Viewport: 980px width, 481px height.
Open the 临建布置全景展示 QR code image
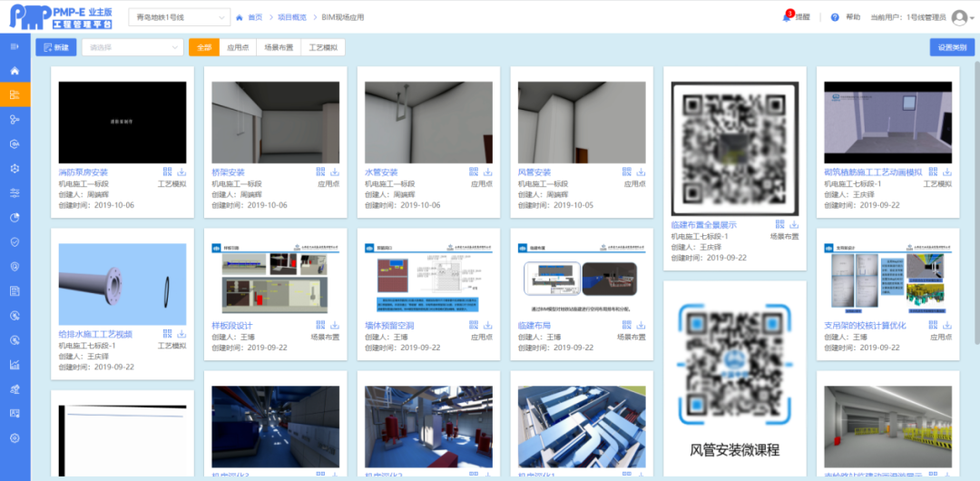coord(735,149)
